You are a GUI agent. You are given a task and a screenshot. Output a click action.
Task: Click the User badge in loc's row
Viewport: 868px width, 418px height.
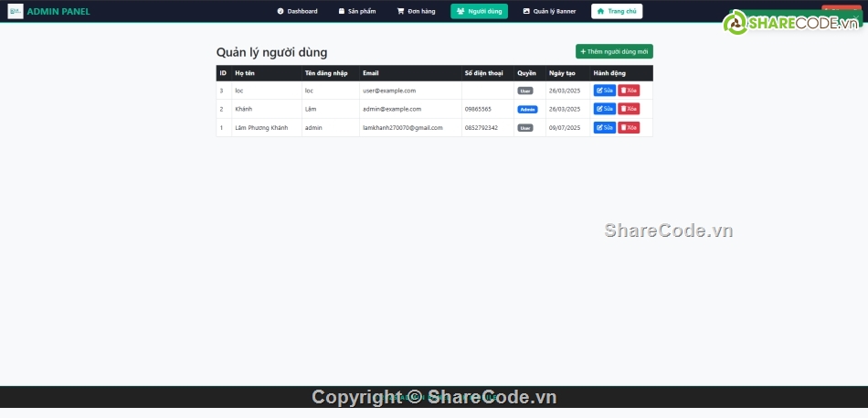(525, 91)
